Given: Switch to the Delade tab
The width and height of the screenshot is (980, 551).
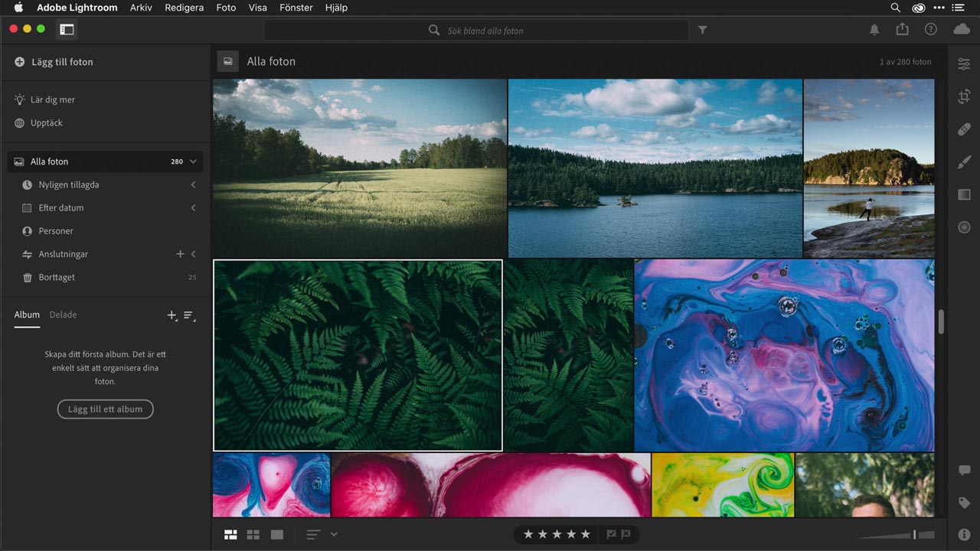Looking at the screenshot, I should pyautogui.click(x=63, y=315).
